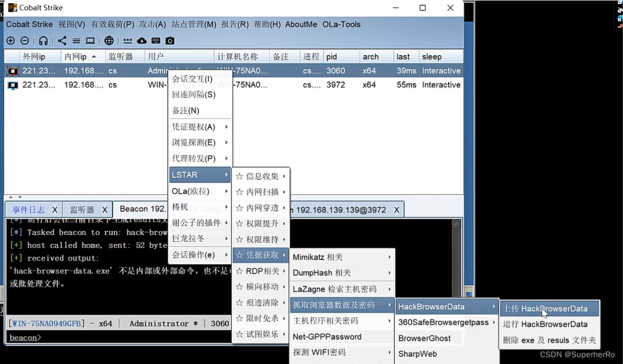Open ☆ 权限提升 submenu
This screenshot has width=623, height=364.
click(261, 224)
